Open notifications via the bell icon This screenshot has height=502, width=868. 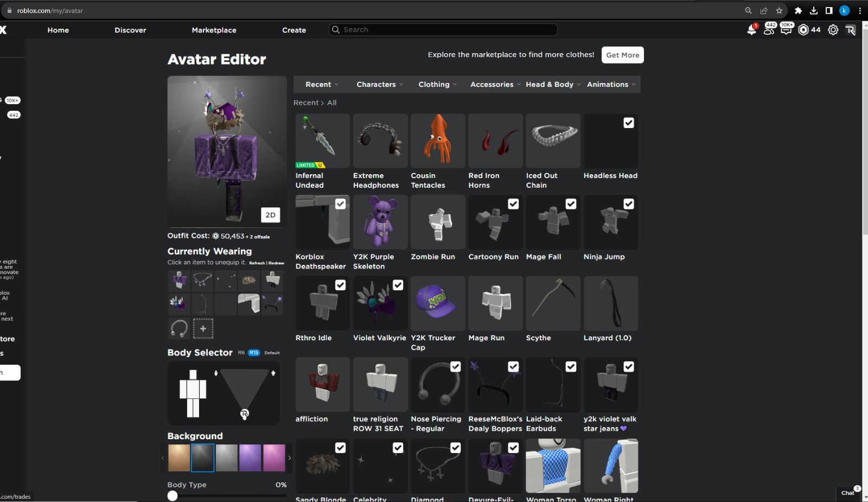tap(752, 30)
